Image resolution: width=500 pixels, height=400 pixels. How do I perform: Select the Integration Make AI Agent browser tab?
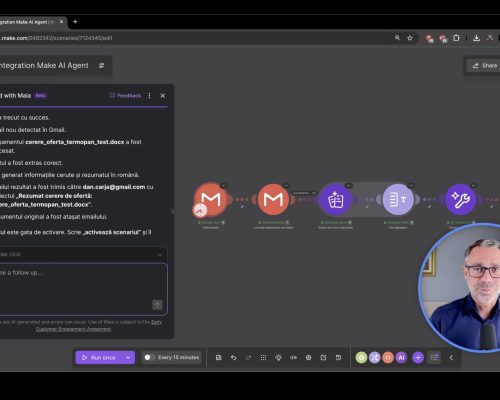[33, 22]
